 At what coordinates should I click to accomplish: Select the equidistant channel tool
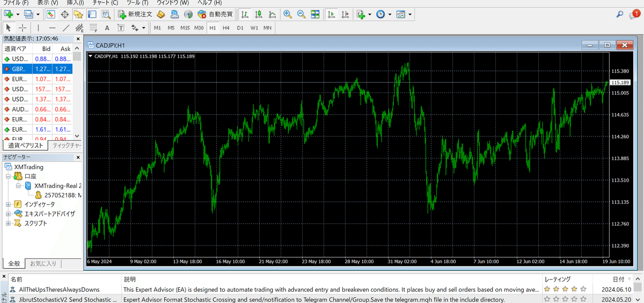(x=79, y=27)
